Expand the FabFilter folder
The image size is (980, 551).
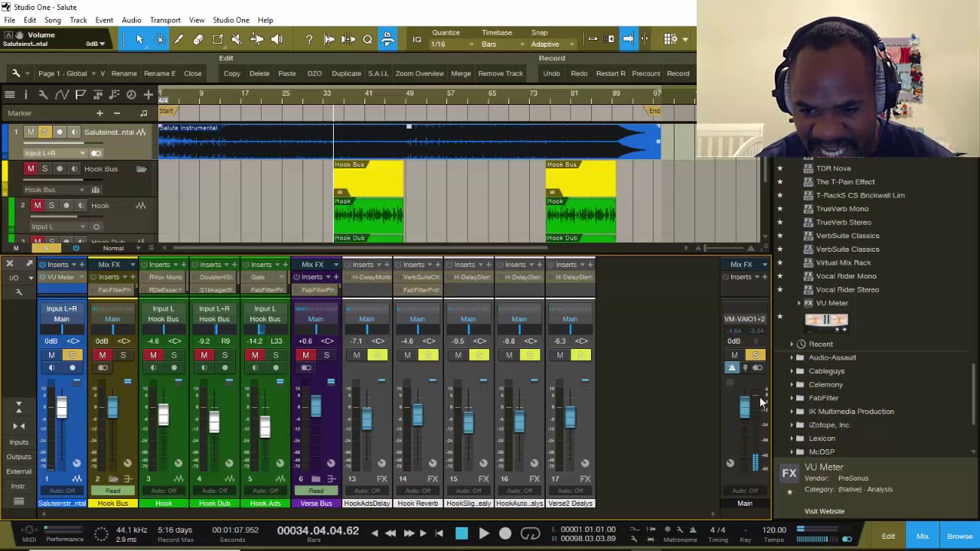[792, 398]
